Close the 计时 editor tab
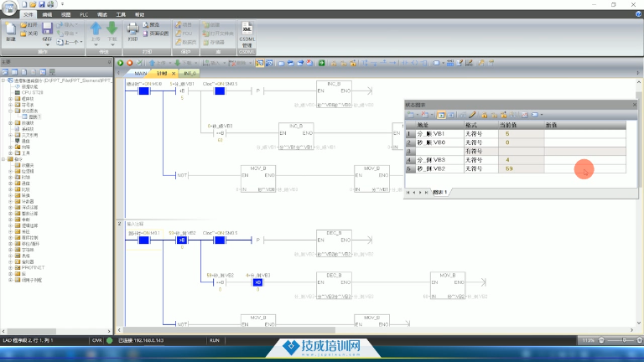The height and width of the screenshot is (362, 644). [174, 74]
